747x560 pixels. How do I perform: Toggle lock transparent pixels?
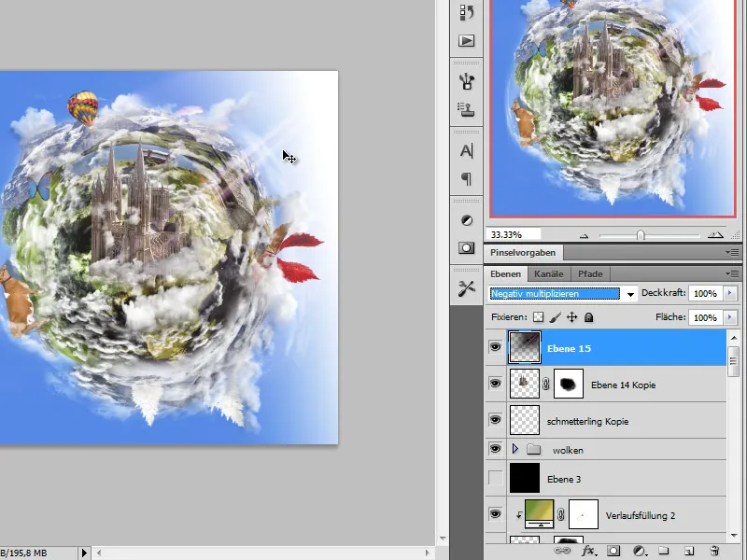[x=539, y=317]
